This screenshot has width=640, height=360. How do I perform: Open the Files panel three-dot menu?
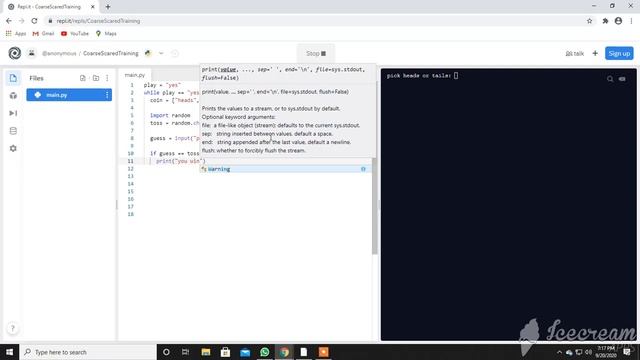tap(107, 78)
